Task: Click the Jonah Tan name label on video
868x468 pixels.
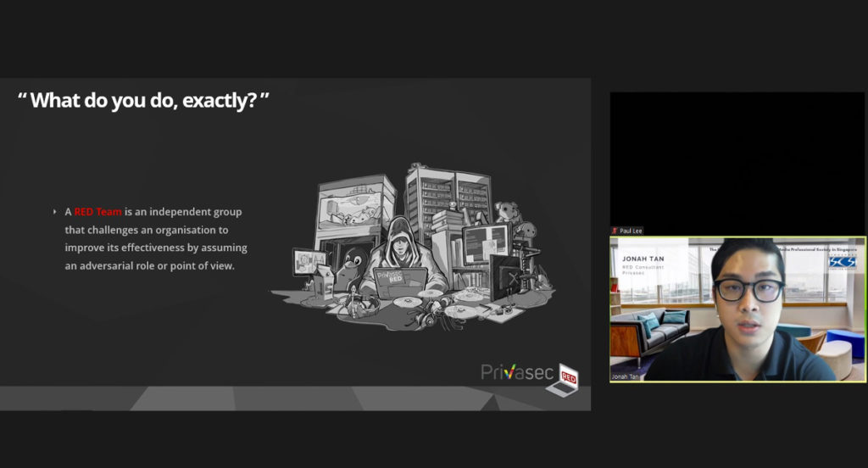Action: tap(625, 376)
